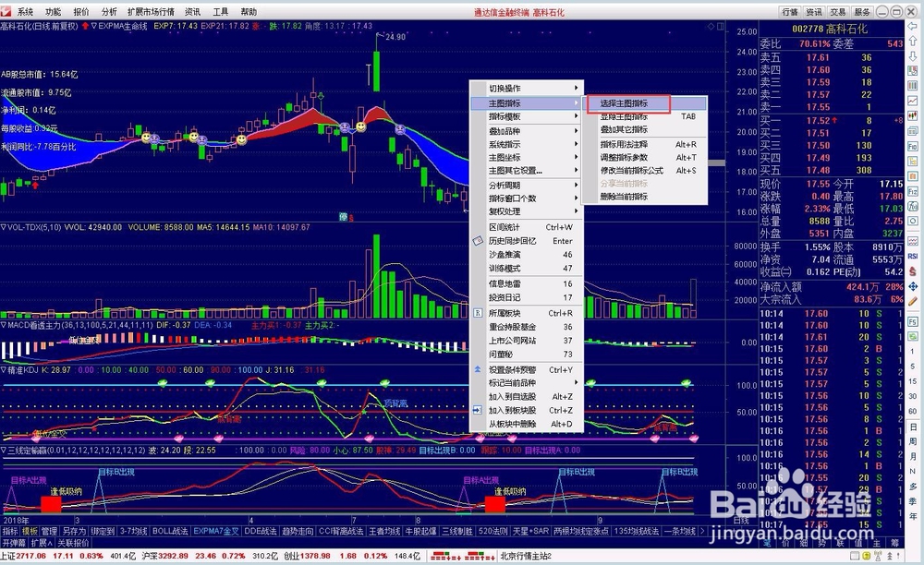Switch to yearly 年 period
Image resolution: width=924 pixels, height=565 pixels.
[913, 516]
